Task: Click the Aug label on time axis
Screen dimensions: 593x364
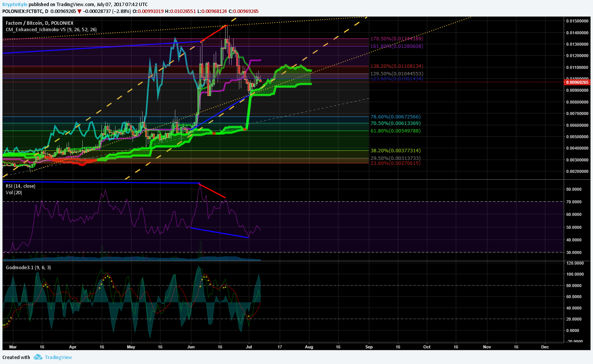Action: click(309, 347)
